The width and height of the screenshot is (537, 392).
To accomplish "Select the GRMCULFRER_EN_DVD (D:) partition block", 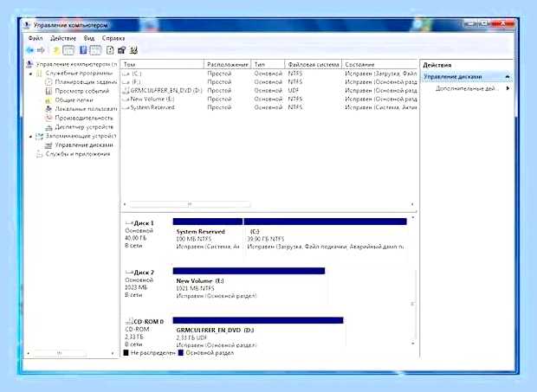I will click(258, 331).
